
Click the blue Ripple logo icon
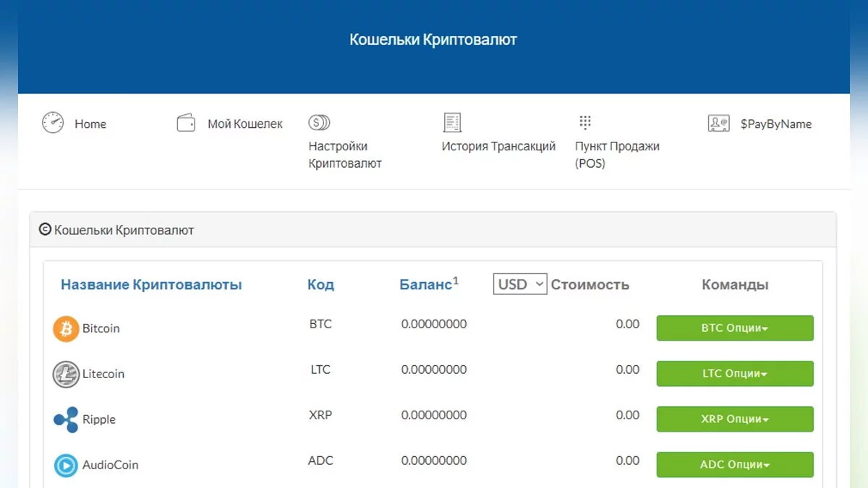[x=66, y=420]
